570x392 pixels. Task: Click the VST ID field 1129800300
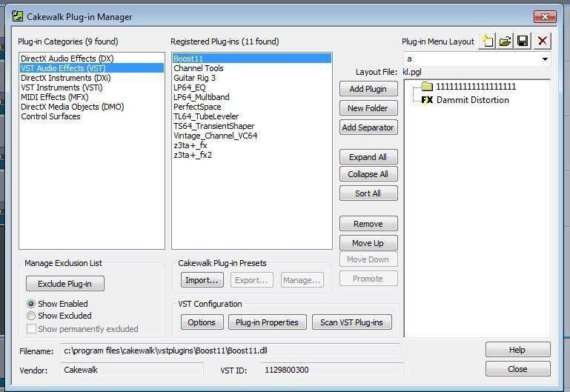click(x=331, y=370)
